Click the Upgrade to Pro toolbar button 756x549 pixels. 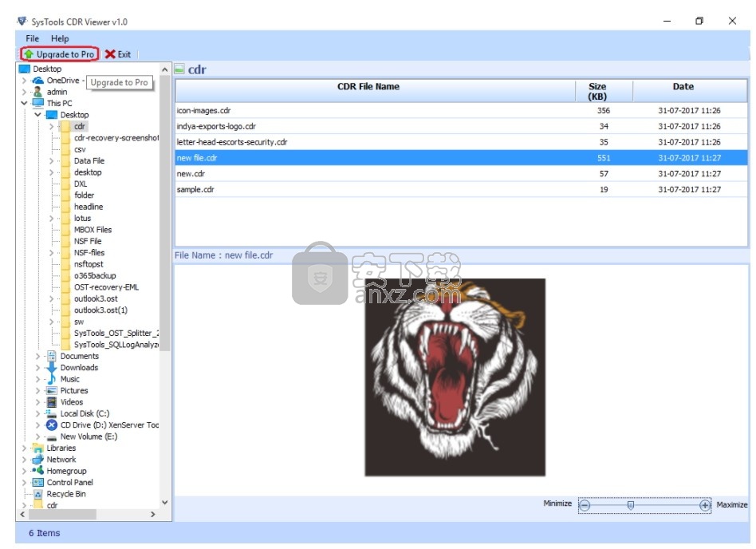point(60,54)
